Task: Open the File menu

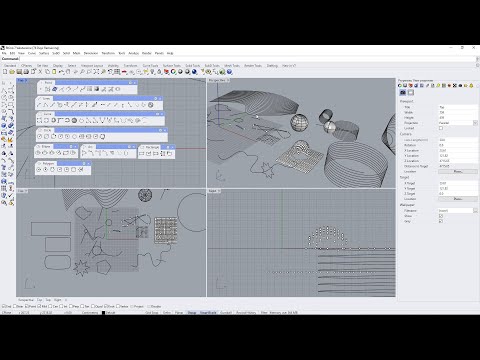Action: tap(4, 53)
